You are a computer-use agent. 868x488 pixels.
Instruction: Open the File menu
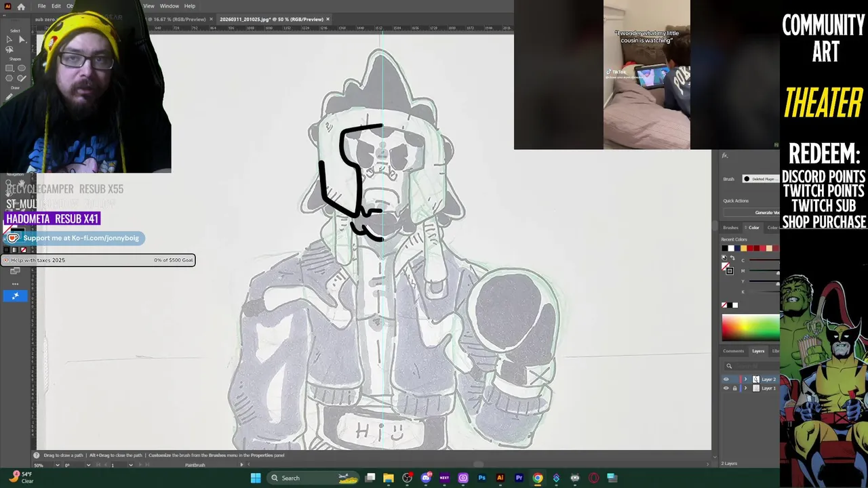point(41,6)
